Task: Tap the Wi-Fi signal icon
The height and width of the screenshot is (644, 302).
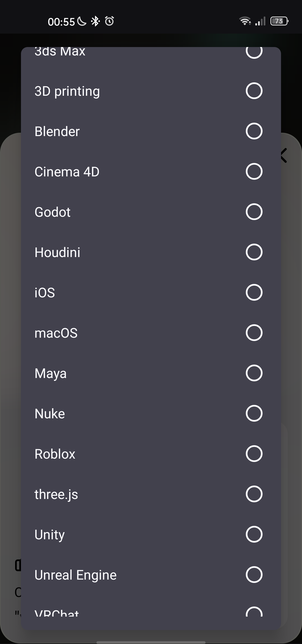Action: coord(245,21)
